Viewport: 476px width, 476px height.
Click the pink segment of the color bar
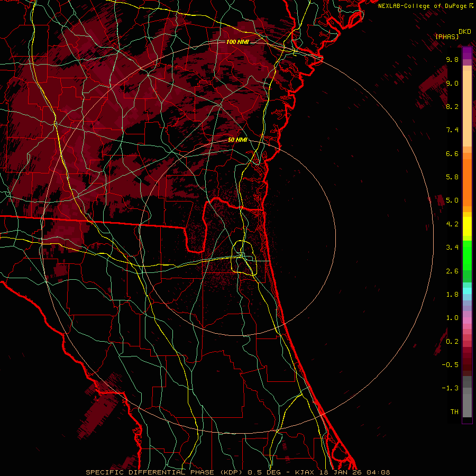point(467,321)
